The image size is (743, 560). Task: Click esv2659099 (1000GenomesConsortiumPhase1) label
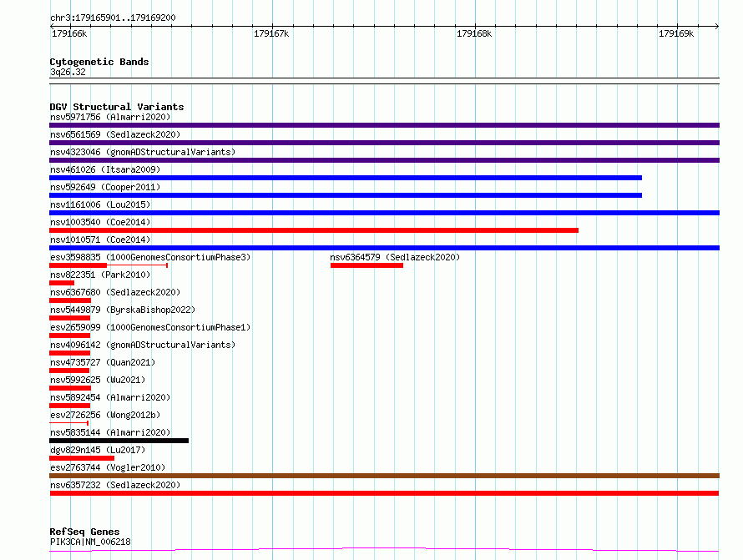coord(150,327)
